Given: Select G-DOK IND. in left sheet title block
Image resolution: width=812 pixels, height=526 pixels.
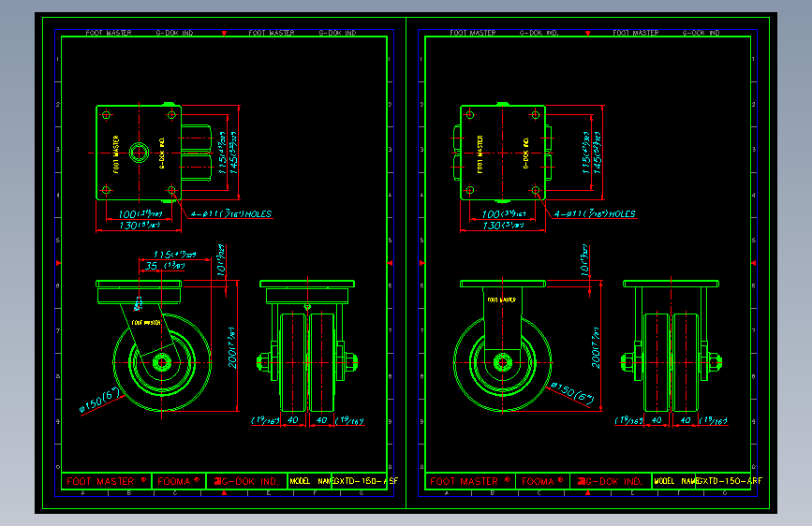Looking at the screenshot, I should (250, 481).
